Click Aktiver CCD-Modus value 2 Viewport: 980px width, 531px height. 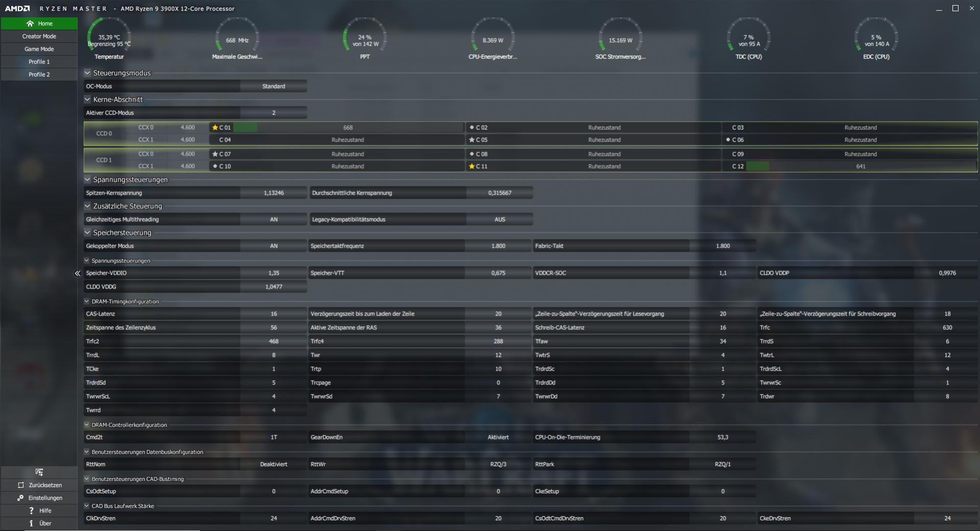tap(274, 113)
